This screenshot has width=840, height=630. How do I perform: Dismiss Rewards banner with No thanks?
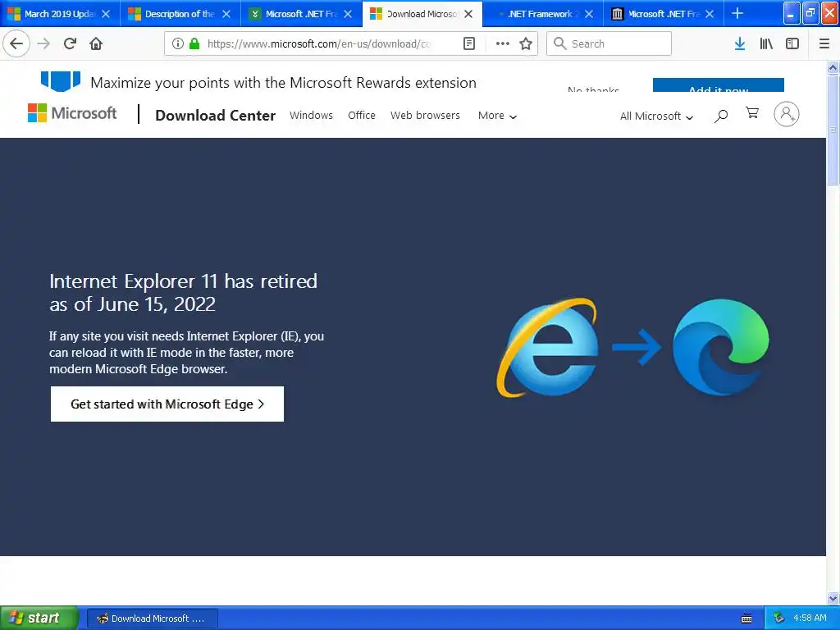594,89
